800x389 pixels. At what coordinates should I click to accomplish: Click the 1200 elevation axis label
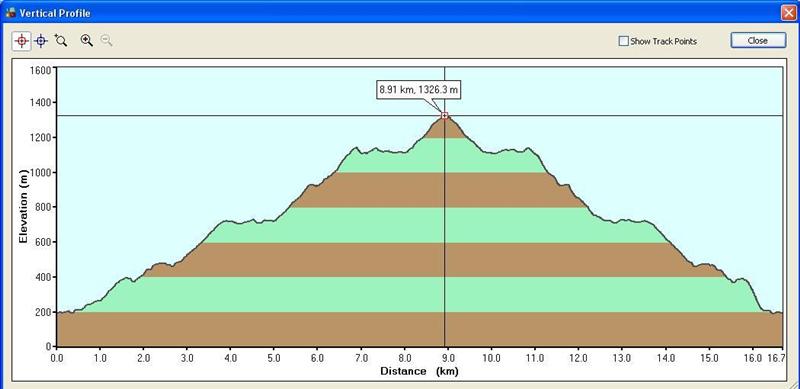[41, 137]
